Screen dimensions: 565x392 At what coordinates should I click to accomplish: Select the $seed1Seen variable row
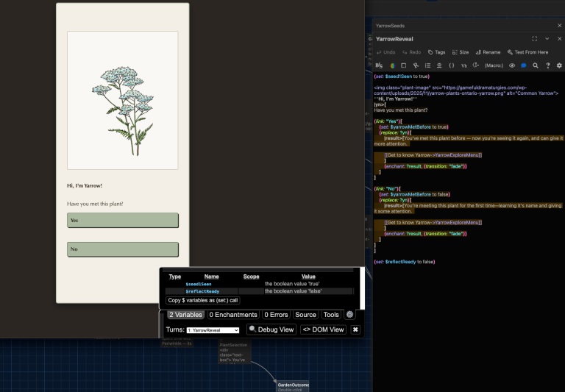point(259,284)
